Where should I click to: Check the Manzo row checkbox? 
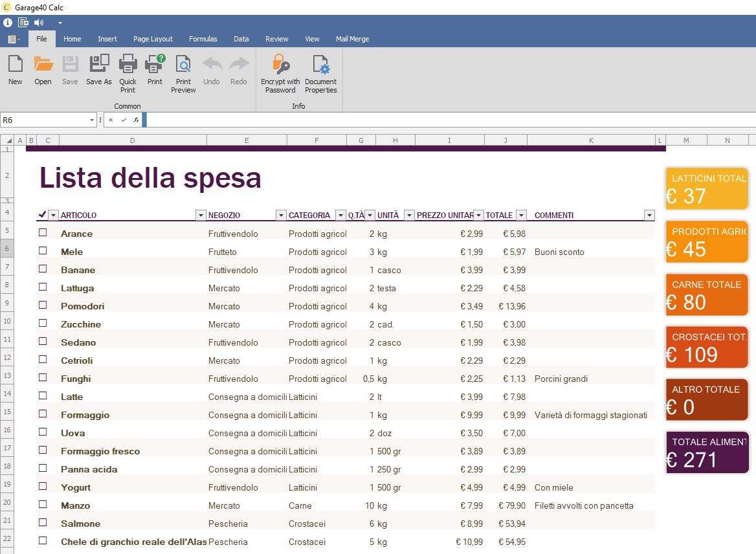tap(43, 504)
